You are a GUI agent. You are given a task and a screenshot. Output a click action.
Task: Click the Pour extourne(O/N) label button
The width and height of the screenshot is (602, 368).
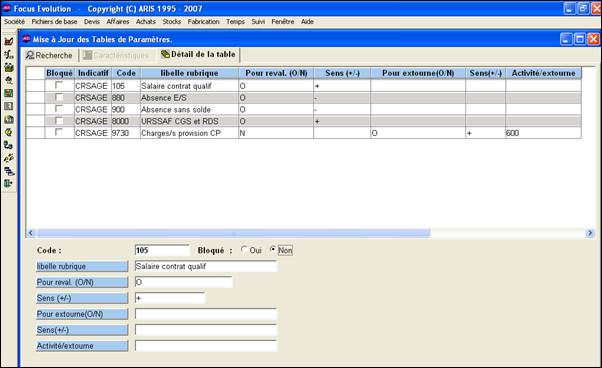[82, 314]
